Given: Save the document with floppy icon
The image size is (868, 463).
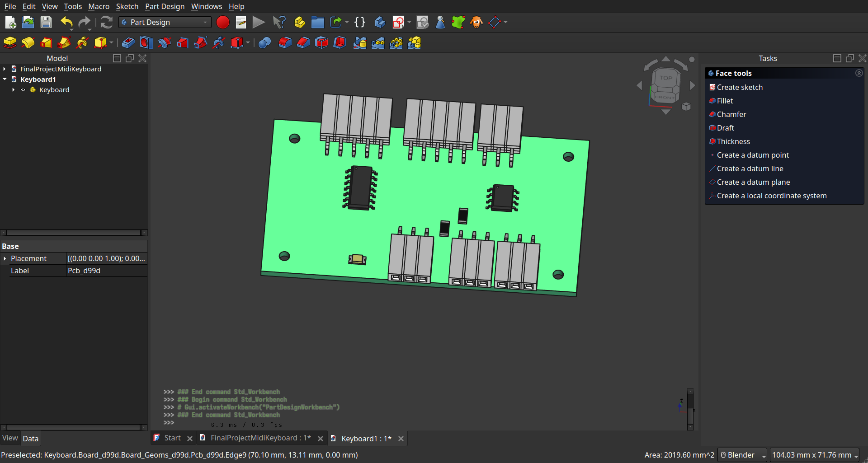Looking at the screenshot, I should pos(46,22).
